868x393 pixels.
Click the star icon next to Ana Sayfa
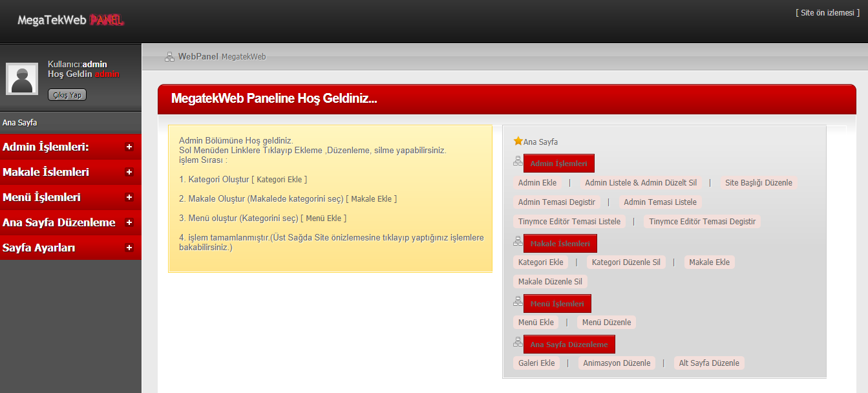(x=518, y=141)
